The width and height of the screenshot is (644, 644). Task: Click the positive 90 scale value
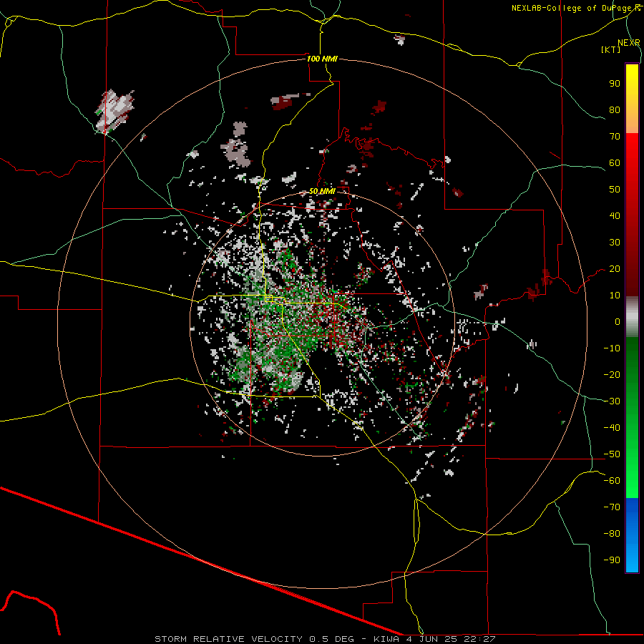tap(615, 84)
